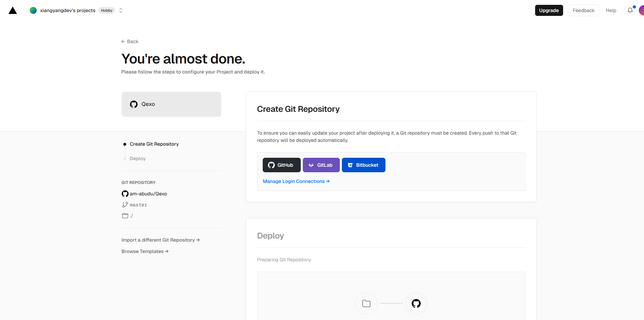The image size is (644, 320).
Task: Click the Vercel triangle logo
Action: (13, 10)
